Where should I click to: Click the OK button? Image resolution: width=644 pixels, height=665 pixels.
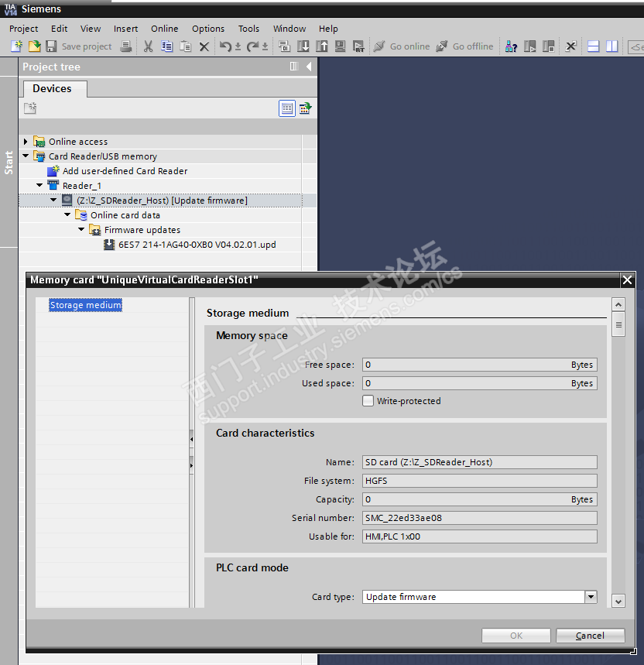(x=516, y=636)
